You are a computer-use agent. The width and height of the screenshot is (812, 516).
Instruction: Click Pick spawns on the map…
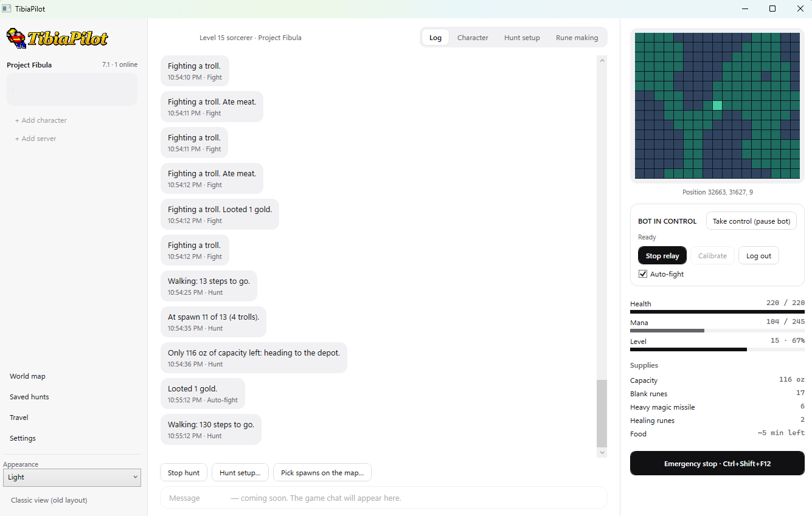pyautogui.click(x=322, y=473)
